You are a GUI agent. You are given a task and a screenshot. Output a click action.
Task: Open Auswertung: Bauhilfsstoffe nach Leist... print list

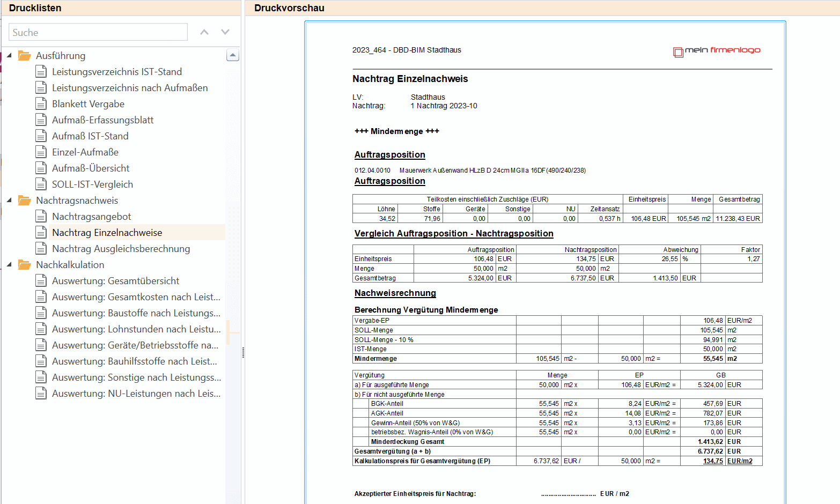[135, 361]
